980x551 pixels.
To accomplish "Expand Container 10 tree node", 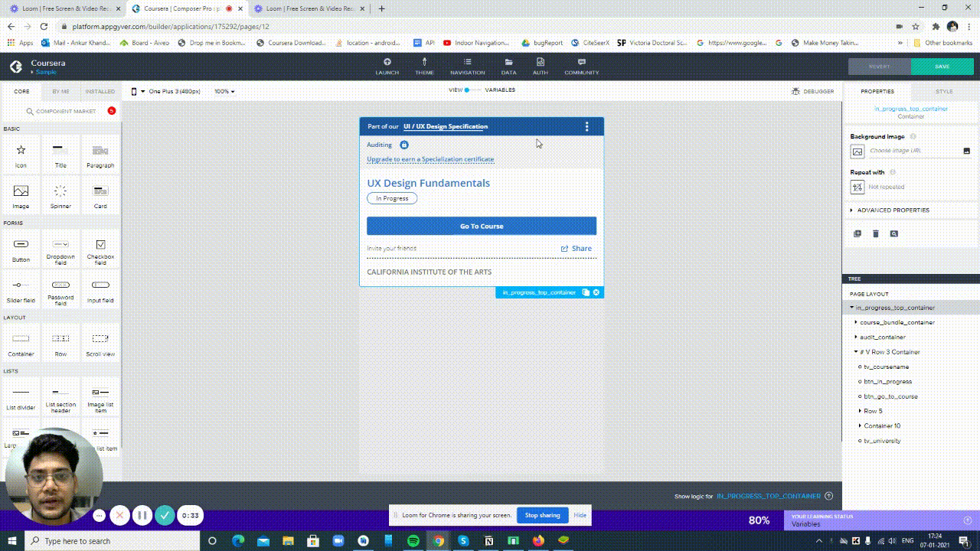I will tap(861, 425).
